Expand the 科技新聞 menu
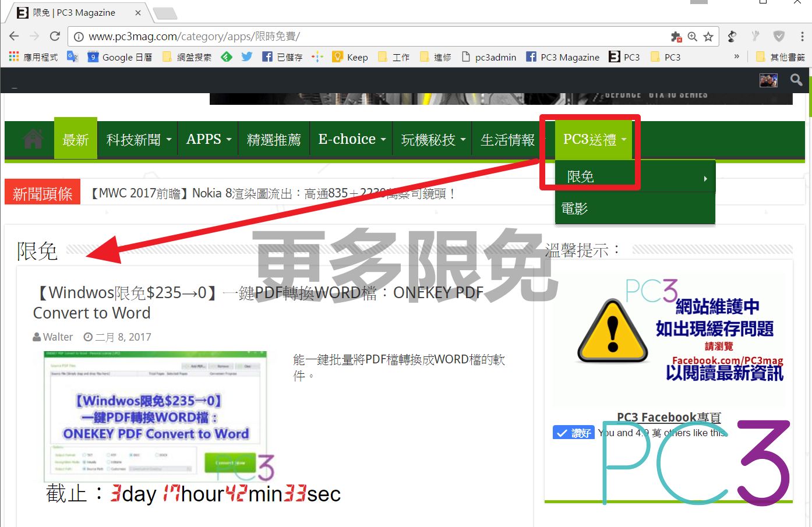The height and width of the screenshot is (527, 812). [139, 140]
